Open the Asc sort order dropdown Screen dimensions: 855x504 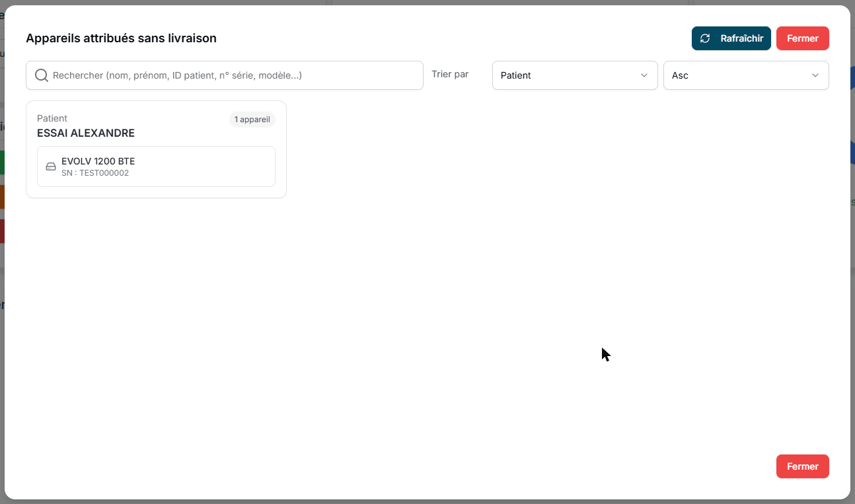pyautogui.click(x=746, y=75)
